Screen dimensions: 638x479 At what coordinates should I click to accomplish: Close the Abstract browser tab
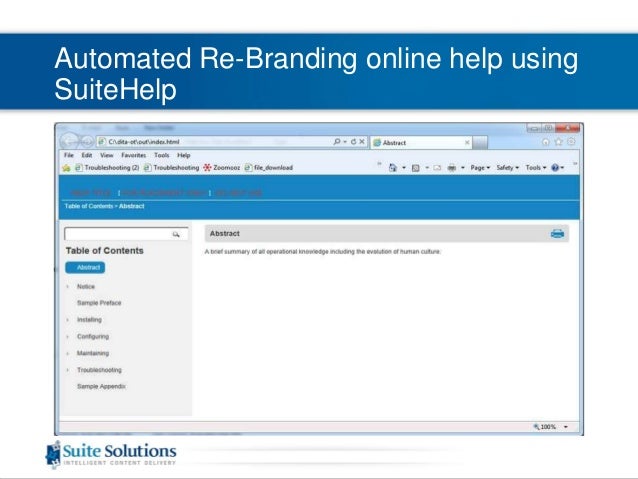point(467,142)
